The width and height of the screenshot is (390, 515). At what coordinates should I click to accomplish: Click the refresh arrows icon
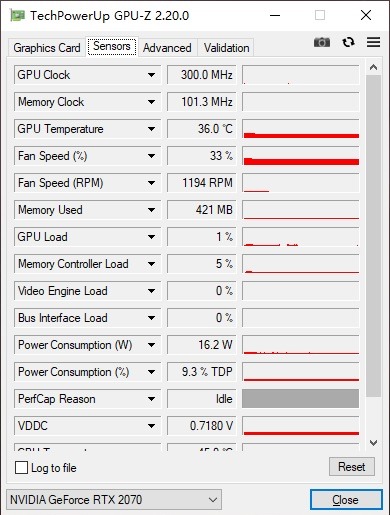(x=348, y=42)
